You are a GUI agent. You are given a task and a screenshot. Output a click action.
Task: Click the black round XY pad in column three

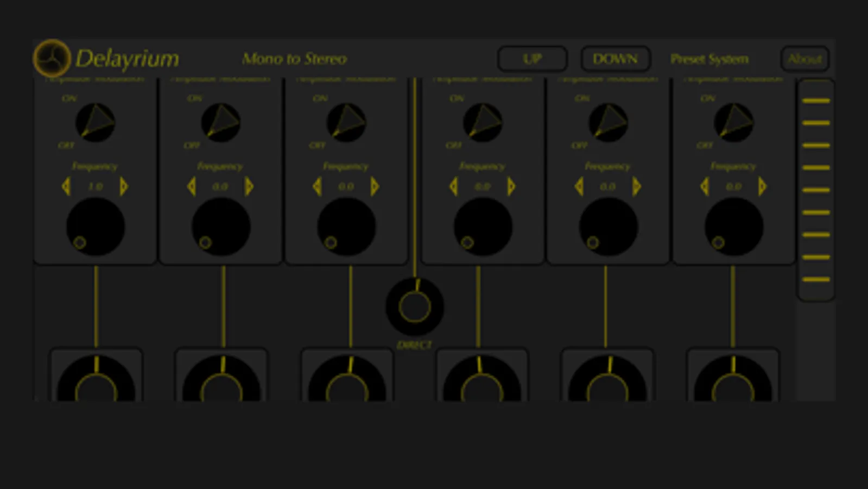[x=346, y=227]
